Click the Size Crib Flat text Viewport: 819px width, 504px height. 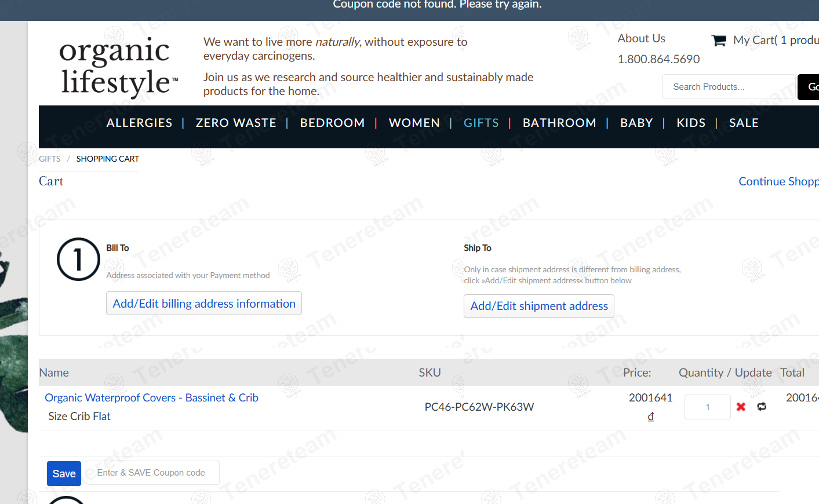pyautogui.click(x=79, y=416)
